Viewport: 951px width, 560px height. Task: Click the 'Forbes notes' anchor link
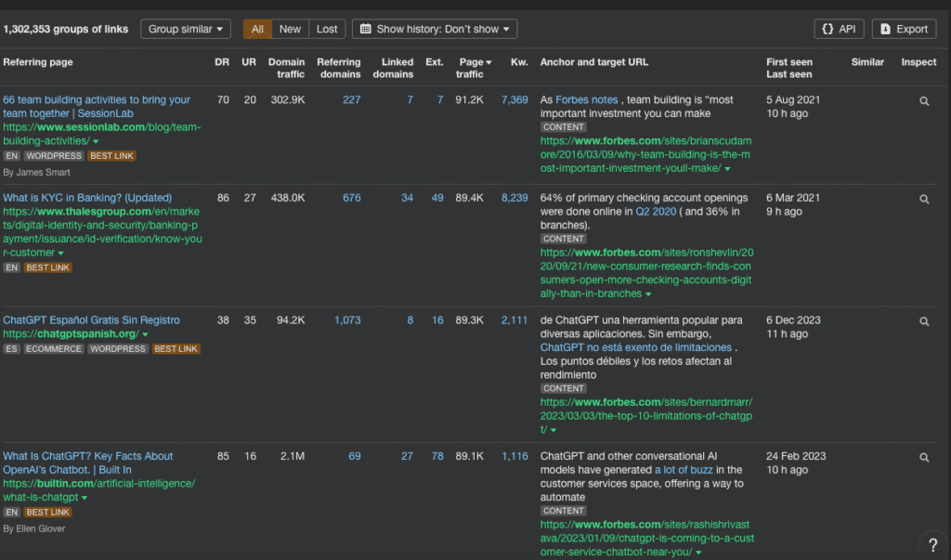[x=586, y=100]
